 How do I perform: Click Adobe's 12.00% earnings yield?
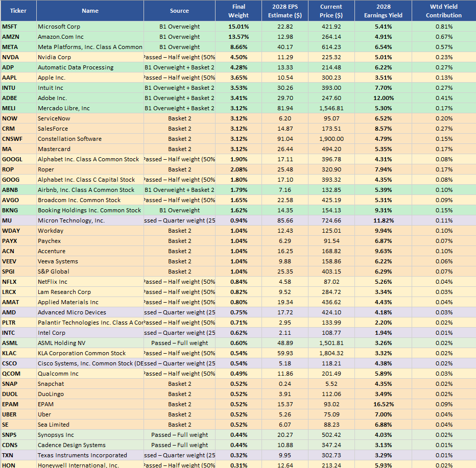[x=383, y=98]
